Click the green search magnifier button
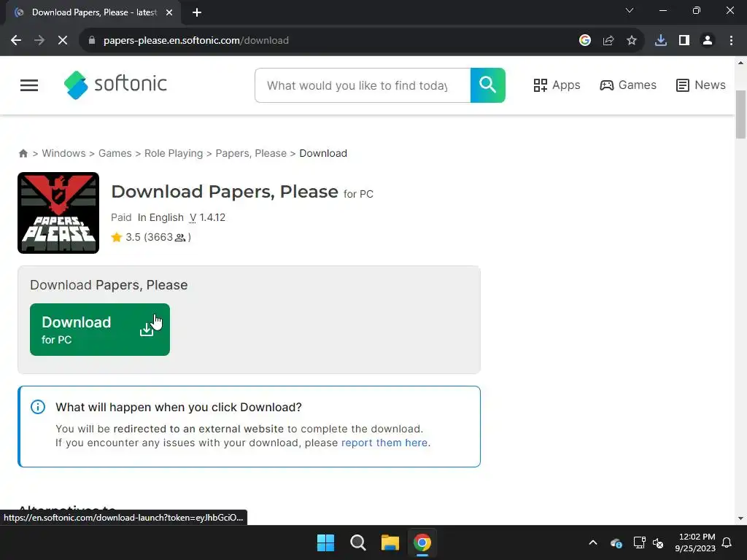Image resolution: width=747 pixels, height=560 pixels. (487, 85)
